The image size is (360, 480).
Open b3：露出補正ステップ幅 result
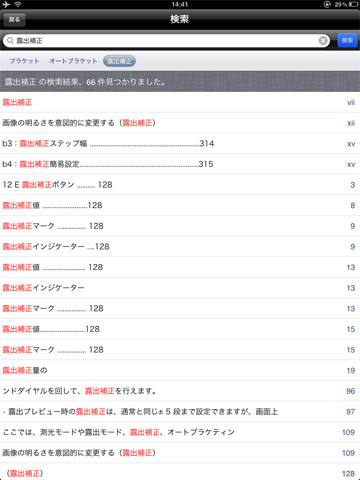pyautogui.click(x=180, y=144)
